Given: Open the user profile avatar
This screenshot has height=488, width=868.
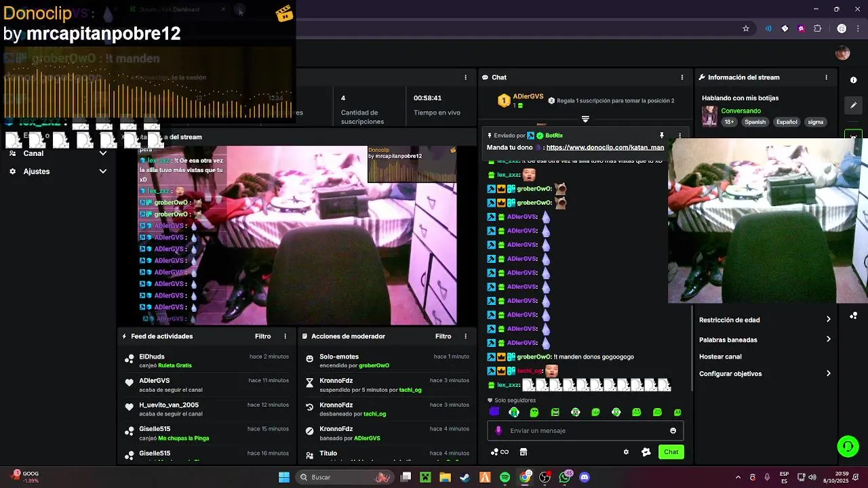Looking at the screenshot, I should point(843,53).
